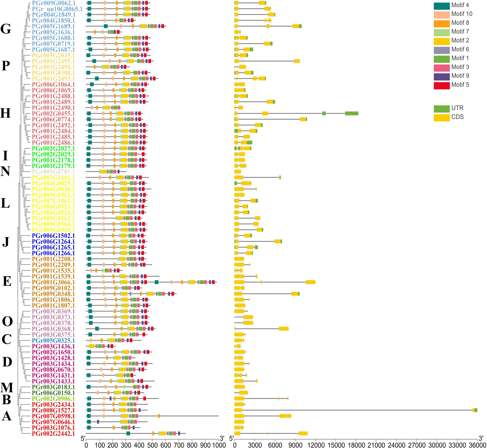Screen dimensions: 487x448
Task: Select gene label PGr005G1689.1
Action: tap(53, 26)
